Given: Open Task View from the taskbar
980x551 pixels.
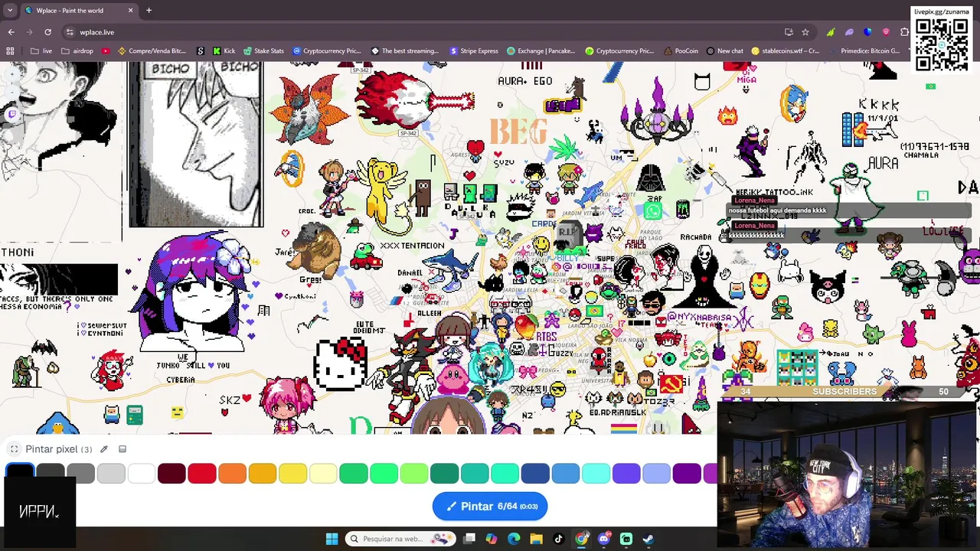Looking at the screenshot, I should [469, 539].
